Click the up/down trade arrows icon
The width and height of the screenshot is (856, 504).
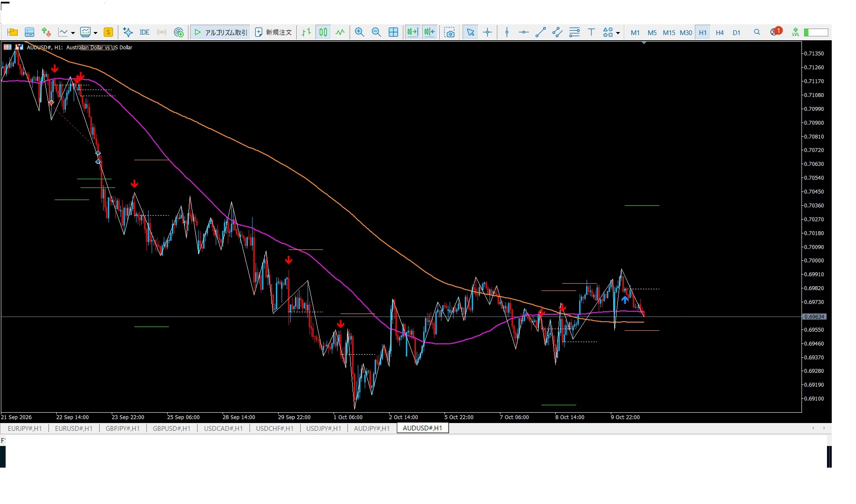click(x=46, y=32)
